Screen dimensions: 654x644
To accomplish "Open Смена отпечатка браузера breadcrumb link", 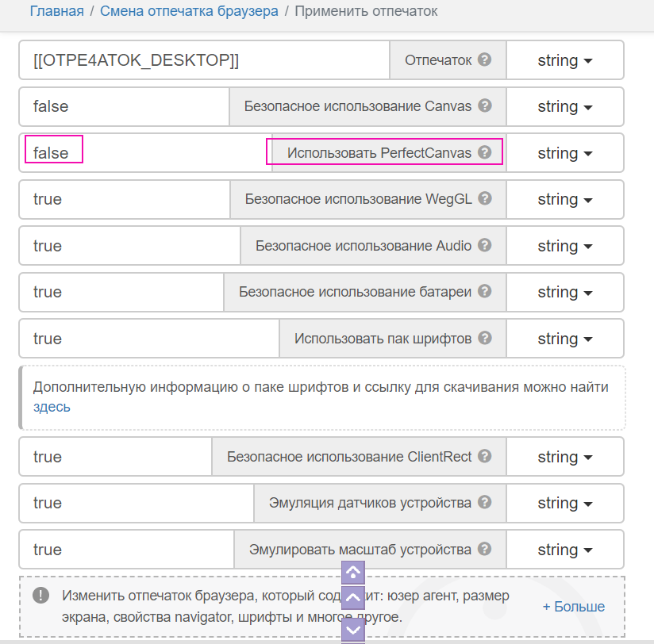I will point(189,11).
